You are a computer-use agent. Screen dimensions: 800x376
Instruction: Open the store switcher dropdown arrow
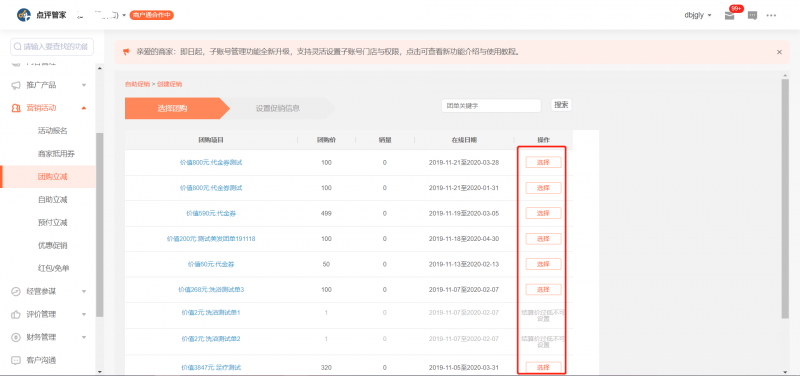(x=124, y=15)
